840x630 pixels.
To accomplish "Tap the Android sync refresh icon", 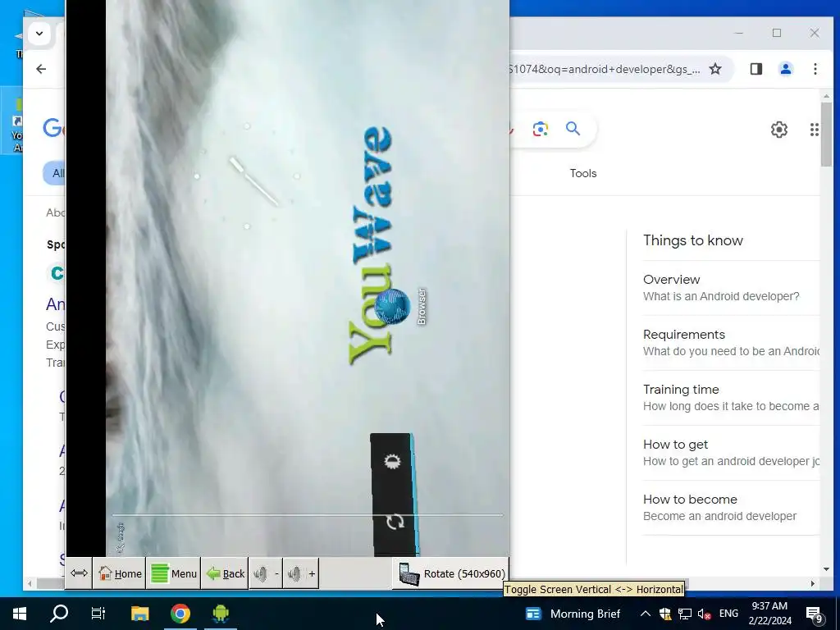I will click(395, 521).
